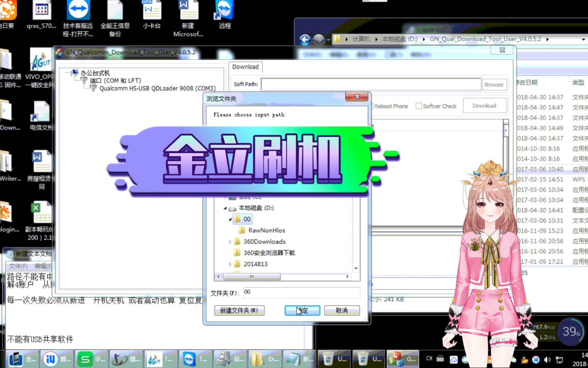The height and width of the screenshot is (368, 588).
Task: Switch to TeamViewer on the taskbar
Action: (196, 359)
